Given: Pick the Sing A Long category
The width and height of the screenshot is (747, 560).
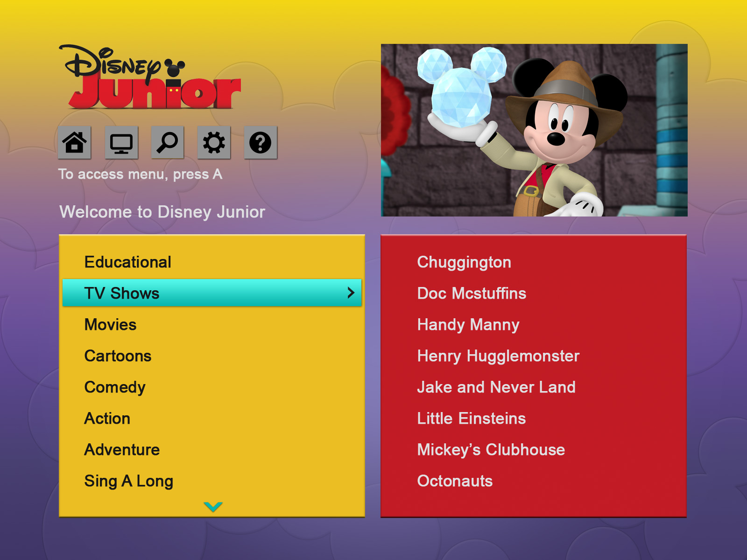Looking at the screenshot, I should tap(128, 481).
